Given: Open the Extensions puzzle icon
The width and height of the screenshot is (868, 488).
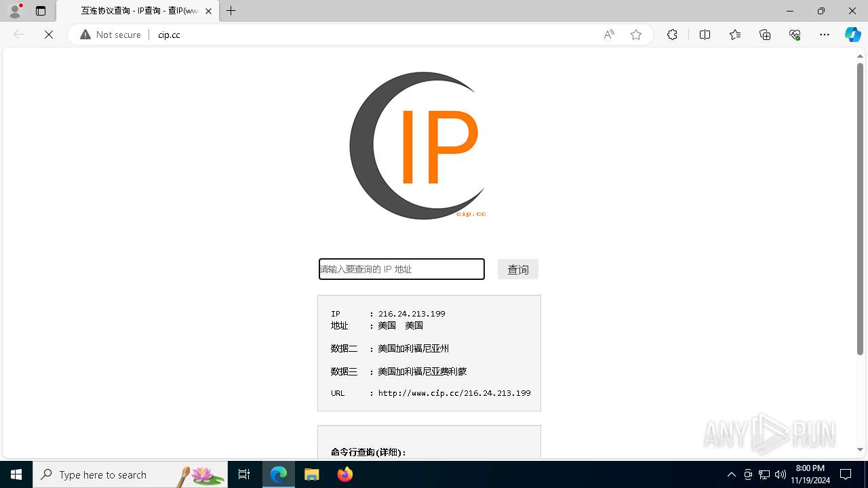Looking at the screenshot, I should point(672,35).
